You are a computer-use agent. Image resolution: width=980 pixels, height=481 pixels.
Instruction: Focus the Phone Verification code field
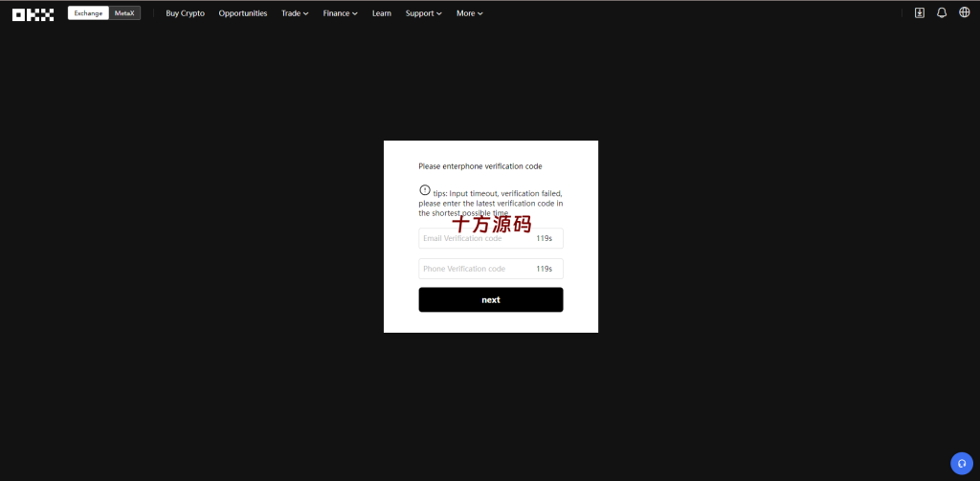[x=491, y=269]
